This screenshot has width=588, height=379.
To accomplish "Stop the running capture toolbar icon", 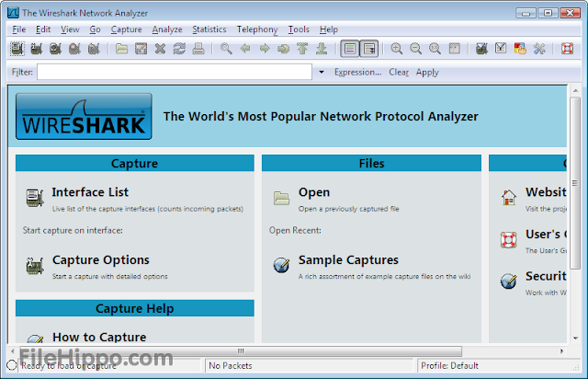I will tap(74, 49).
